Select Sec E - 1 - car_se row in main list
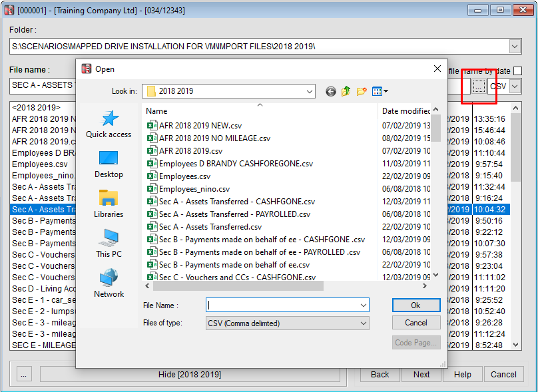This screenshot has height=392, width=538. pyautogui.click(x=43, y=300)
